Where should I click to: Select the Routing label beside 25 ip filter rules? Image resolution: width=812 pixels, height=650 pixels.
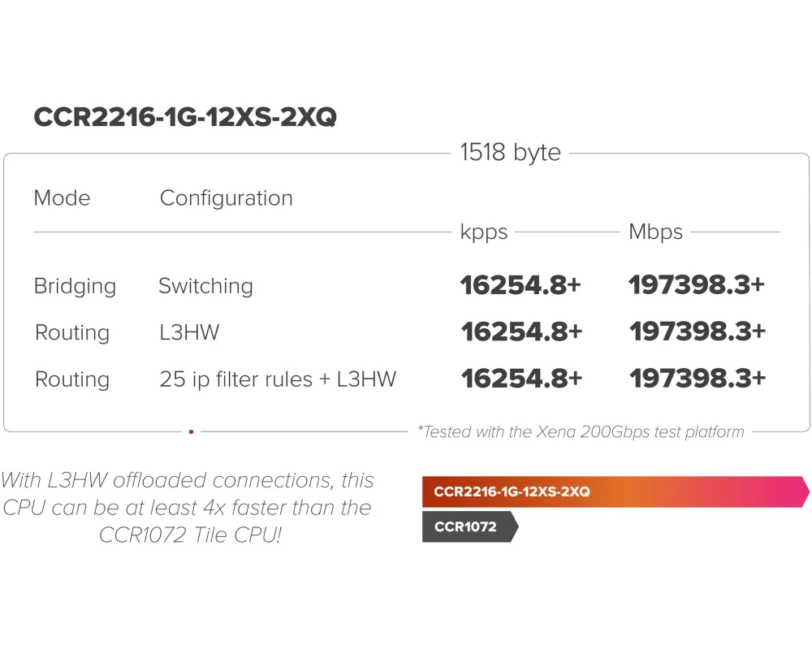[72, 379]
